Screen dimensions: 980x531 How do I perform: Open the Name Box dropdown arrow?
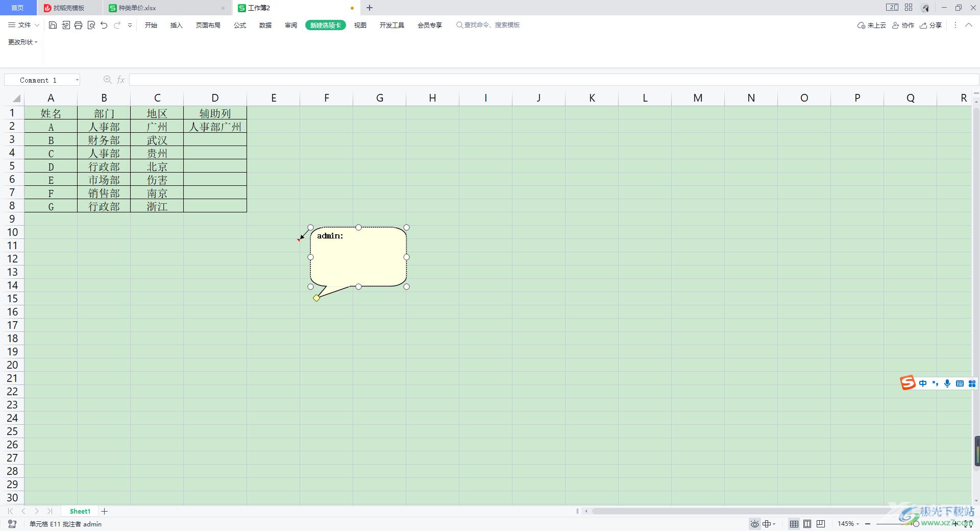(77, 80)
